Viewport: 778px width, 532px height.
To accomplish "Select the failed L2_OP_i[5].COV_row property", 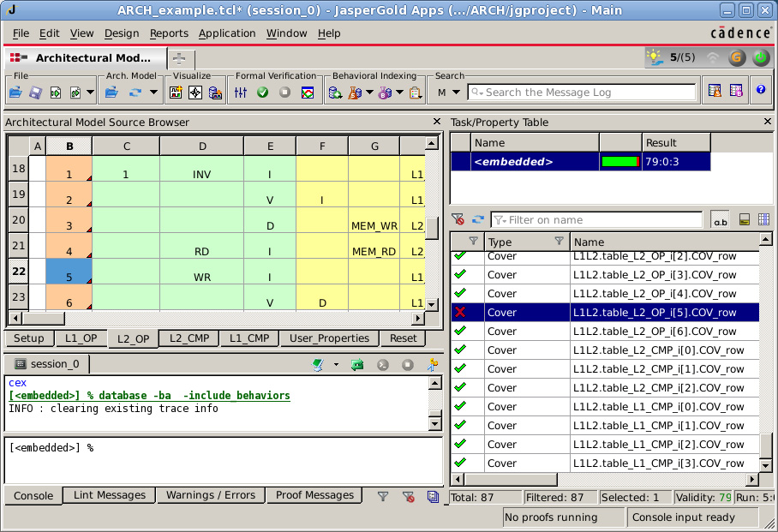I will pos(605,313).
